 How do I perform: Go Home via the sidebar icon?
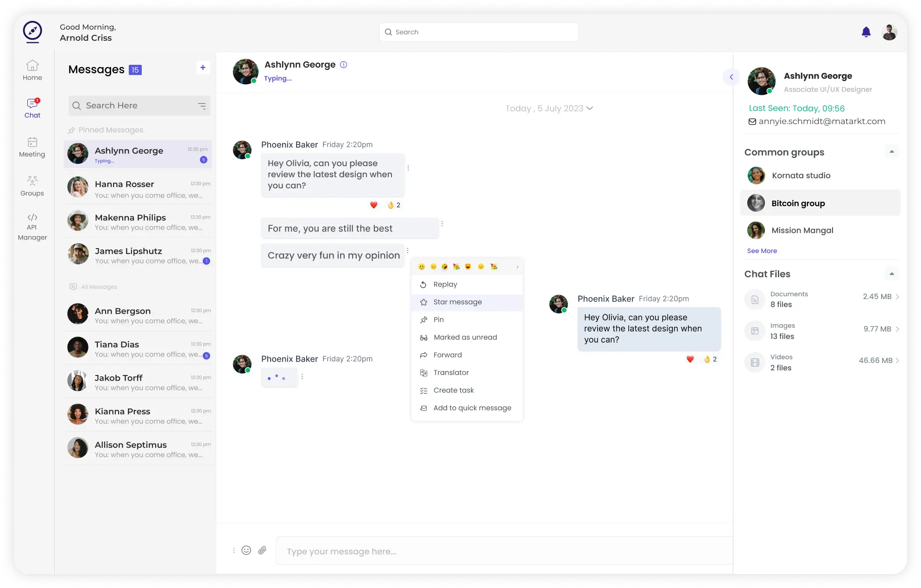(x=32, y=69)
